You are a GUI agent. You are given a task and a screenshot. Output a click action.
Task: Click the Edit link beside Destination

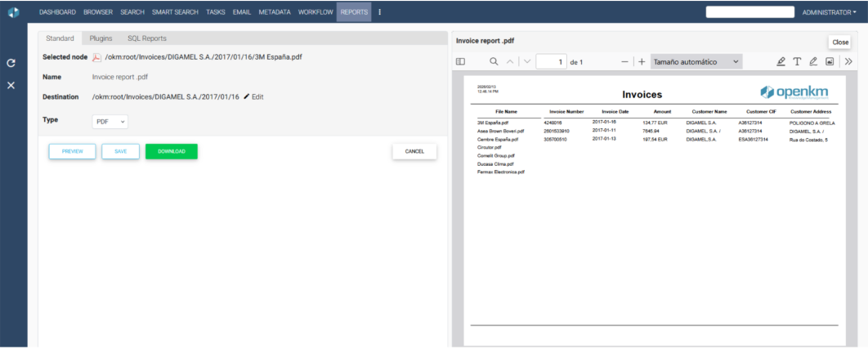tap(253, 96)
